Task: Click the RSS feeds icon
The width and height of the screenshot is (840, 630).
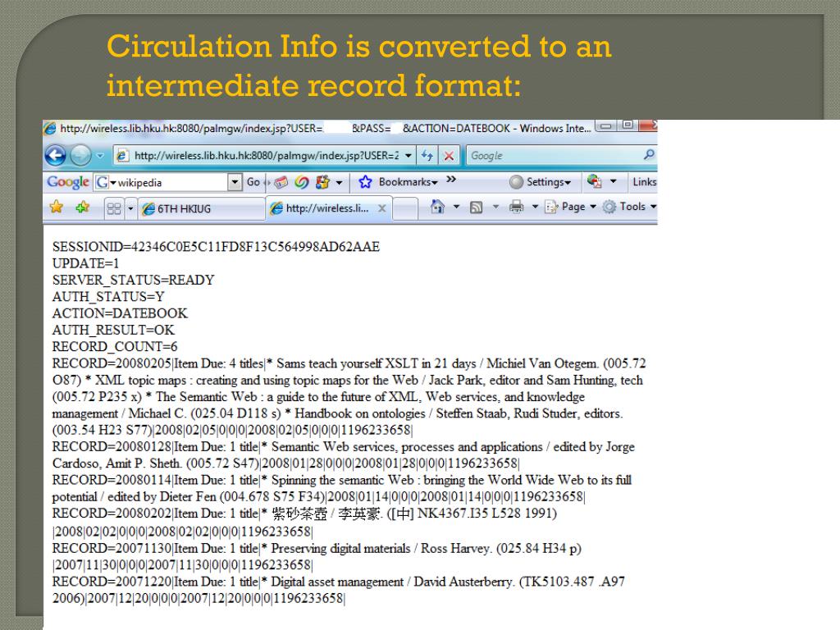Action: (476, 208)
